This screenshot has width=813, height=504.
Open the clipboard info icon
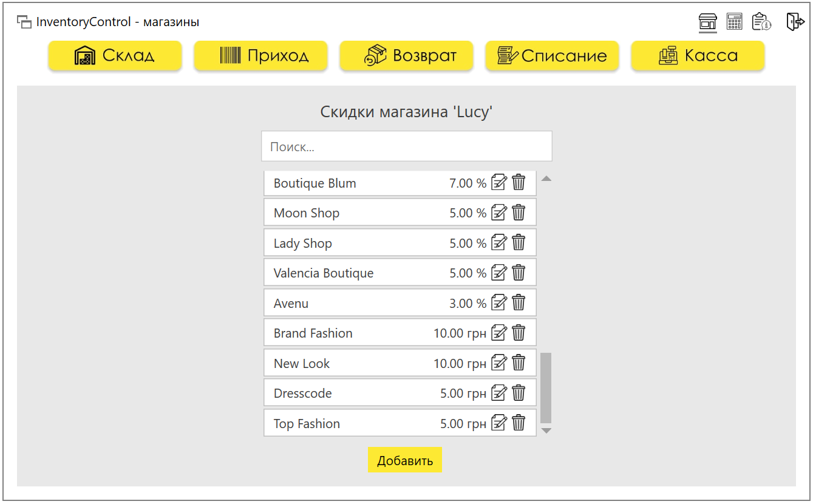tap(761, 22)
